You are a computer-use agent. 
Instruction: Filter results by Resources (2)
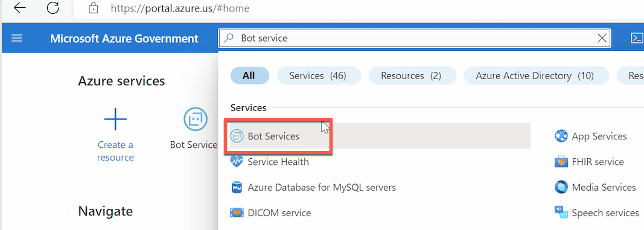(x=412, y=75)
